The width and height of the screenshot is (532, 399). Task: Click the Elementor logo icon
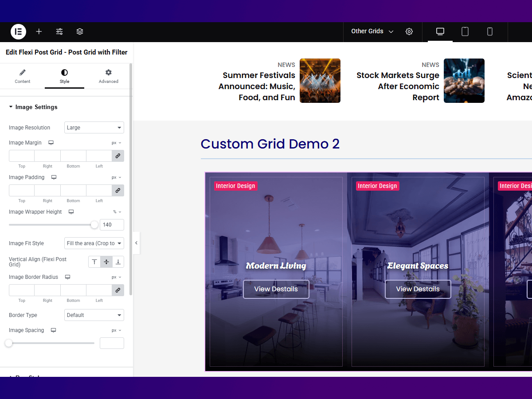(x=19, y=31)
